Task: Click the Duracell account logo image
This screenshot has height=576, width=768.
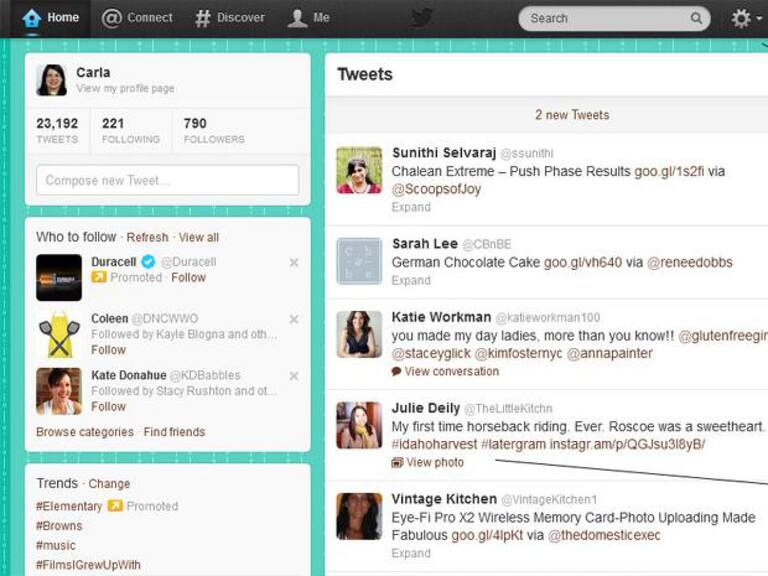Action: [59, 277]
